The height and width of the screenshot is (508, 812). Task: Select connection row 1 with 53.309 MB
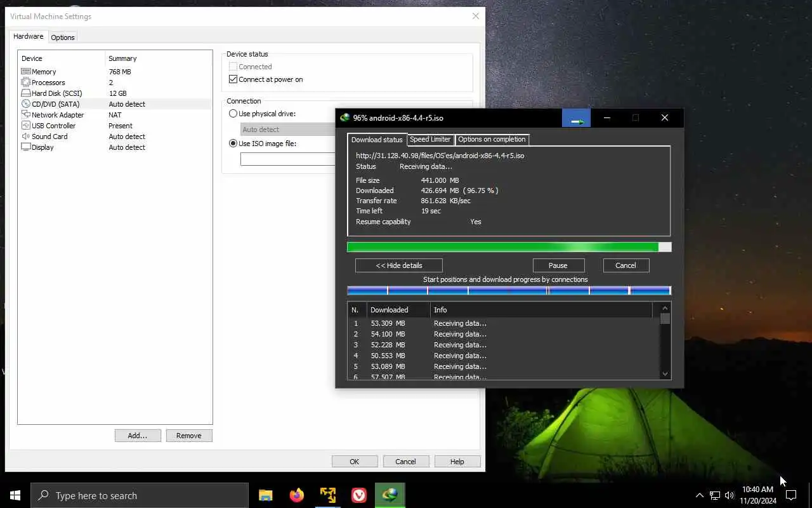click(504, 323)
